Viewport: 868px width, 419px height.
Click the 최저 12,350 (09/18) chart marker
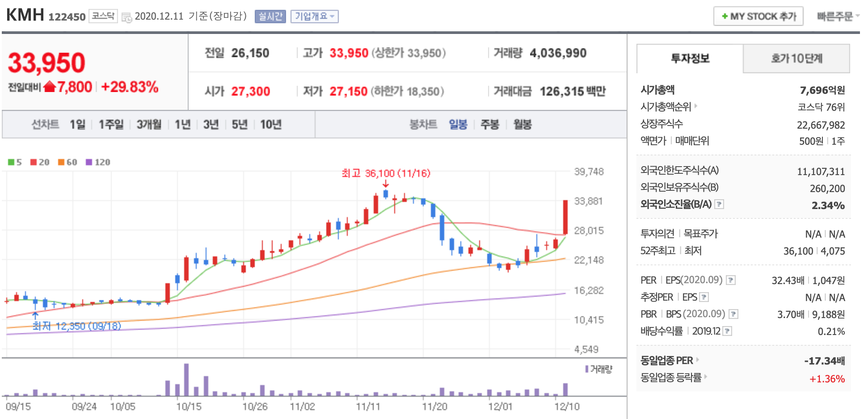(x=77, y=326)
